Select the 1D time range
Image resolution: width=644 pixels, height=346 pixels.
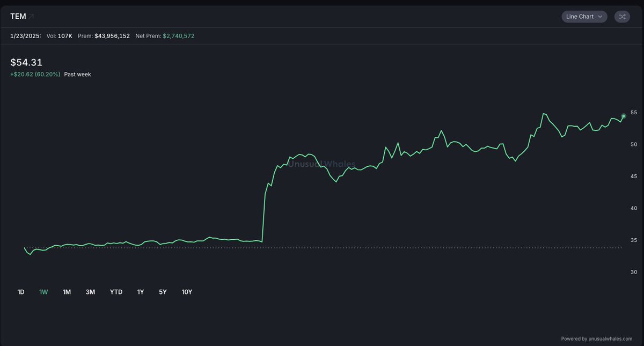click(21, 292)
